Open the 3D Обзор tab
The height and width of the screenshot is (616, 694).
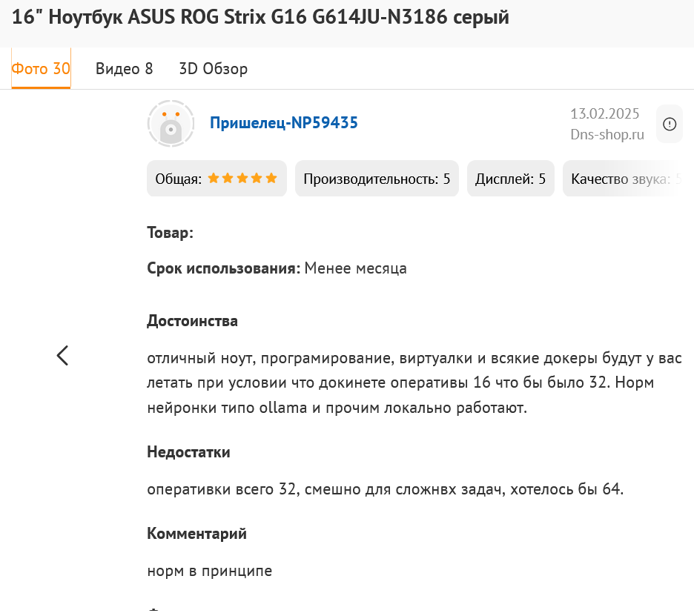click(x=214, y=69)
